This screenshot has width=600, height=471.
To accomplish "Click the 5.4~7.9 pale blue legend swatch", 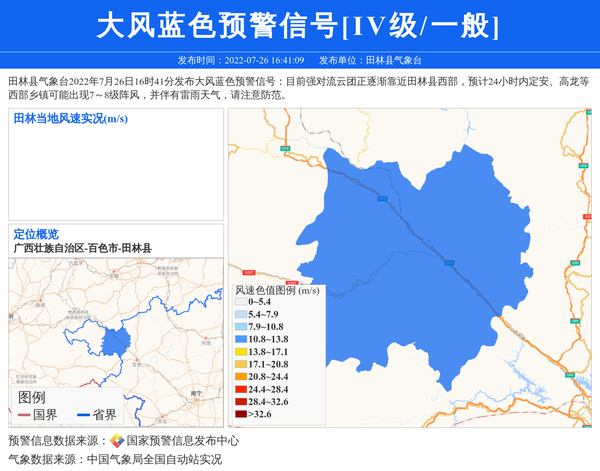I will [x=240, y=315].
